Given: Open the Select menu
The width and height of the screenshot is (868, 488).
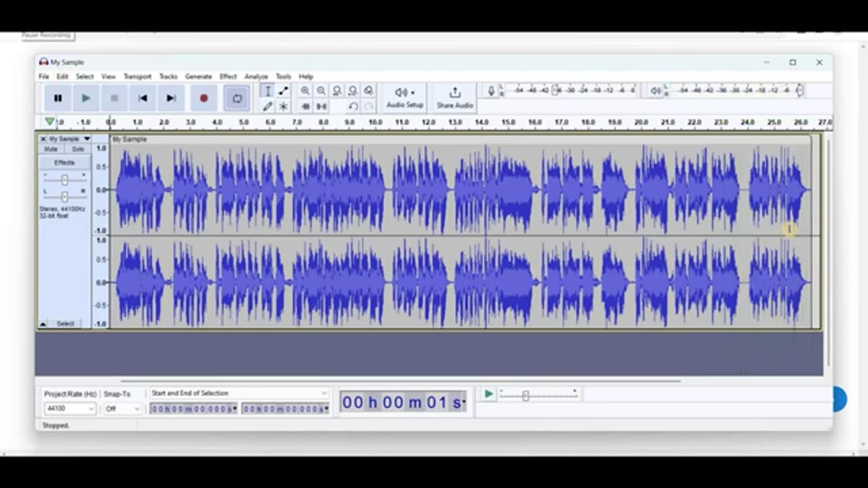Looking at the screenshot, I should pyautogui.click(x=85, y=77).
